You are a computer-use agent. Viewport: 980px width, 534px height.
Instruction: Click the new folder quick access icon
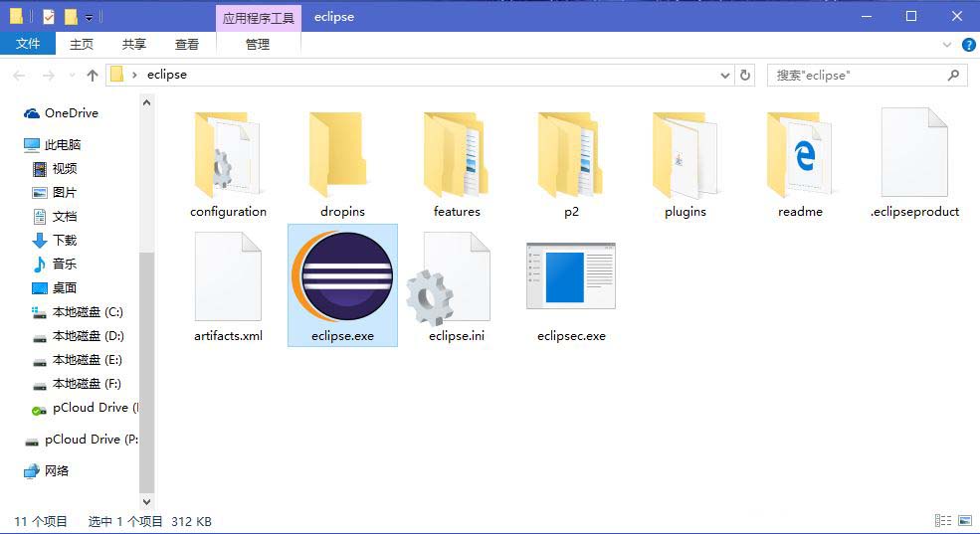[x=71, y=17]
